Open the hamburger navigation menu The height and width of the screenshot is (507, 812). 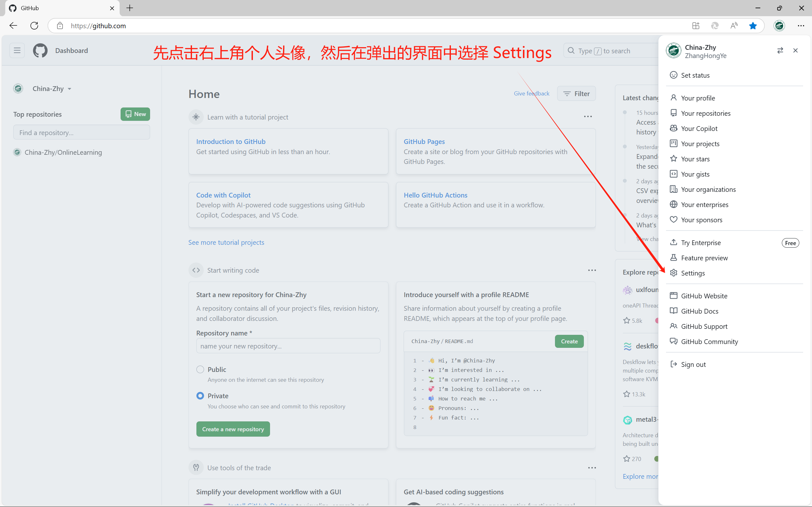click(17, 51)
